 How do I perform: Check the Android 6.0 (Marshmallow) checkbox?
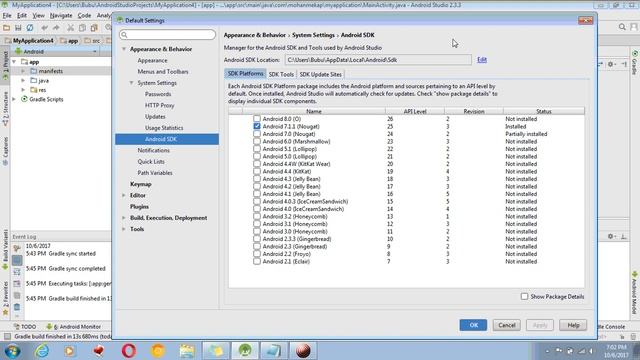[257, 141]
